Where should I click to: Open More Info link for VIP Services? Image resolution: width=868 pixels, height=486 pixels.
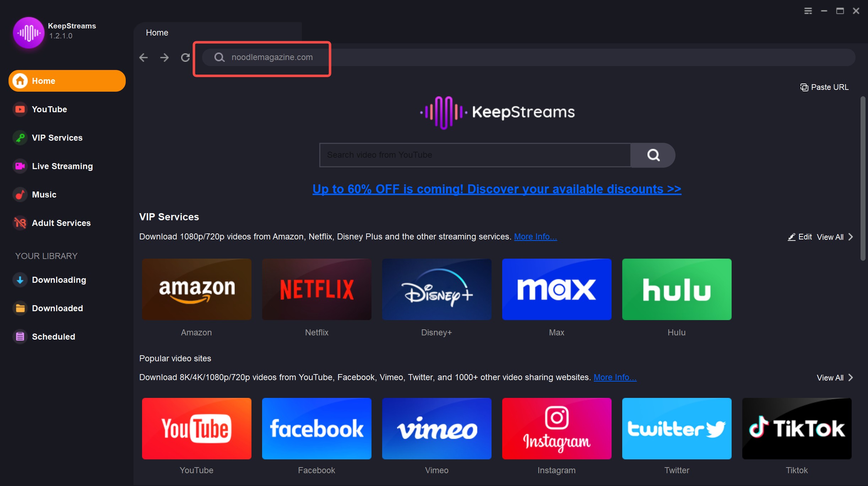(x=535, y=237)
